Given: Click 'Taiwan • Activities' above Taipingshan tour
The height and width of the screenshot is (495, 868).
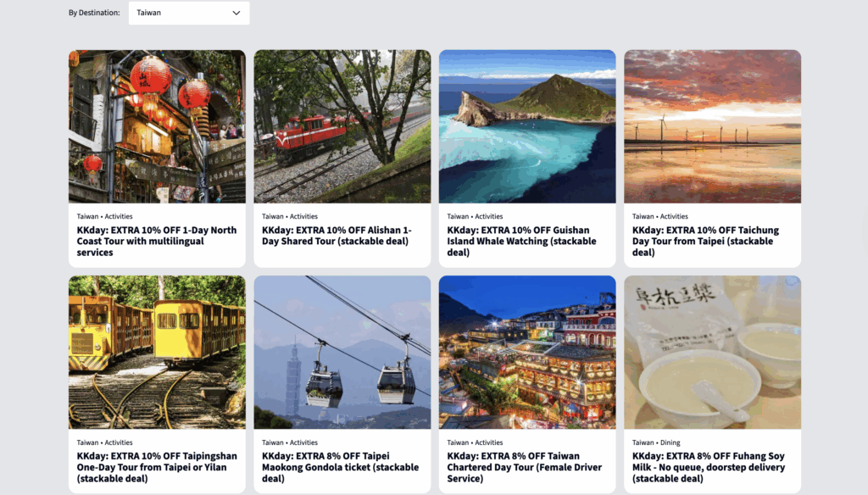Looking at the screenshot, I should click(104, 442).
